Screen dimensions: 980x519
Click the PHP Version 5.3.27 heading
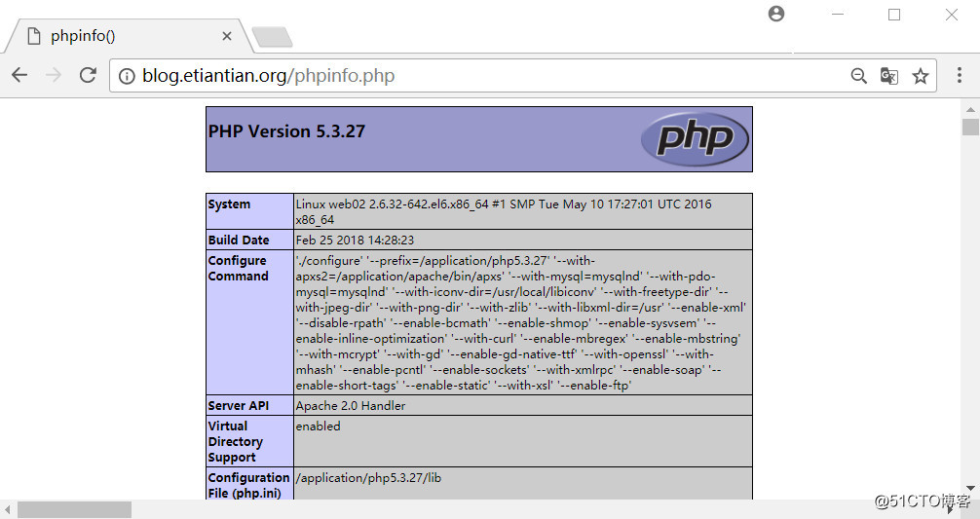tap(286, 131)
